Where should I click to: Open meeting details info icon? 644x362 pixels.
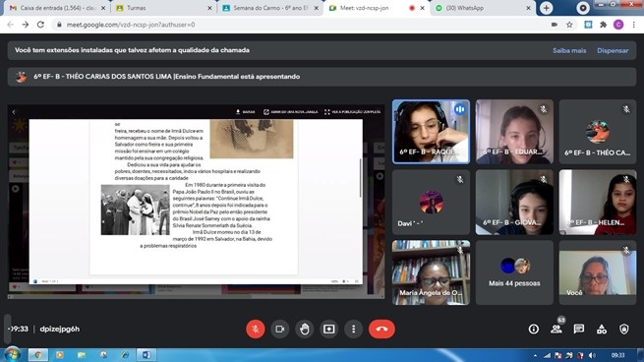(x=534, y=330)
